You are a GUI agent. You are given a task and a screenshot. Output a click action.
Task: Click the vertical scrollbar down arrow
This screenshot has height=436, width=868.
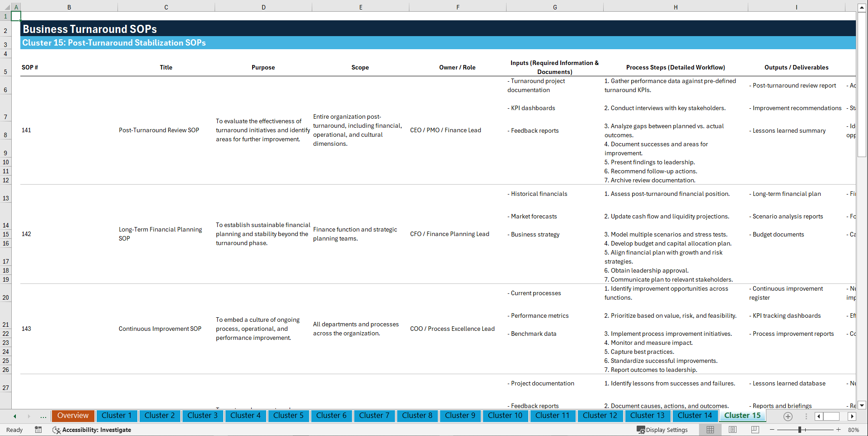point(862,405)
